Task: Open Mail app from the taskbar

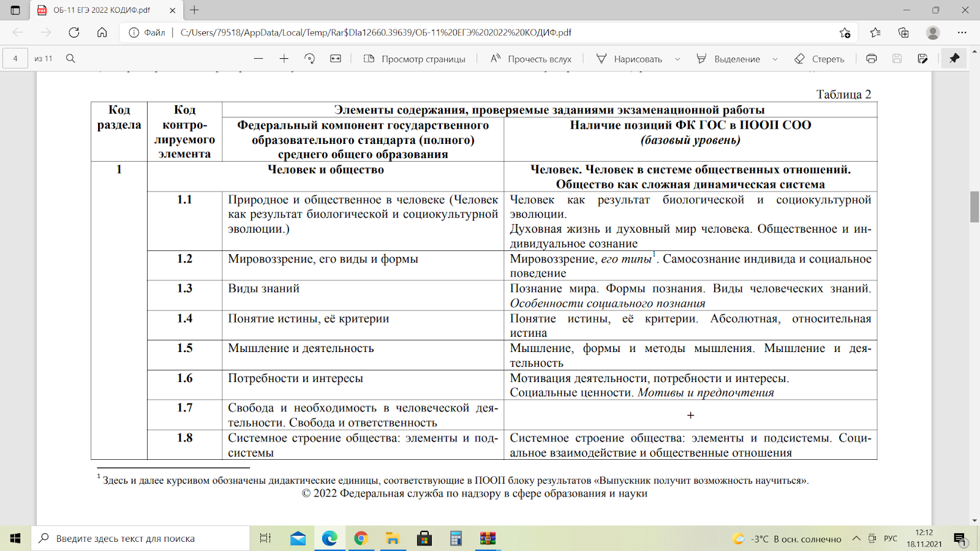Action: [x=298, y=538]
